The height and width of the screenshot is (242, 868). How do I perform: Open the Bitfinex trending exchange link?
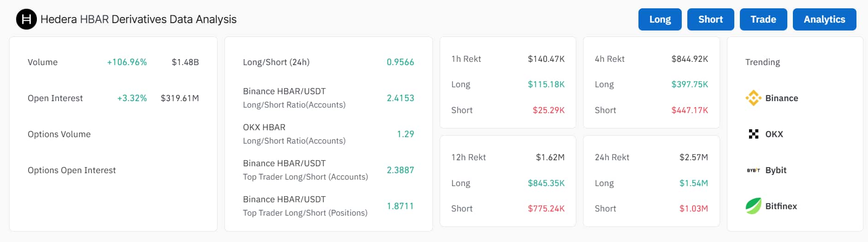781,206
